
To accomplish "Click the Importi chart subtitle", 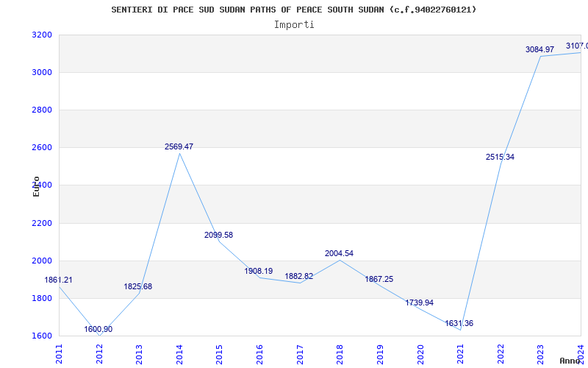I will 294,24.
